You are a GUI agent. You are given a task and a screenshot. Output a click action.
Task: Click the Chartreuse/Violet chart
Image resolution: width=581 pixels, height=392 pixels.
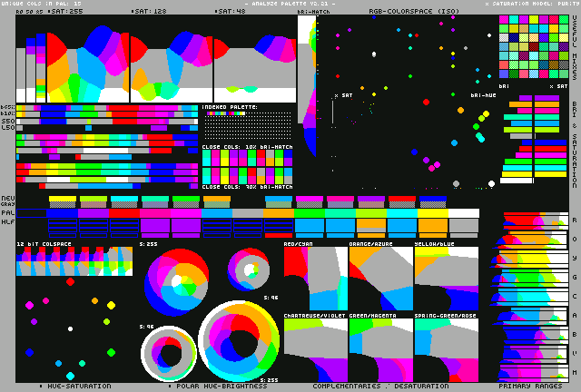(315, 349)
